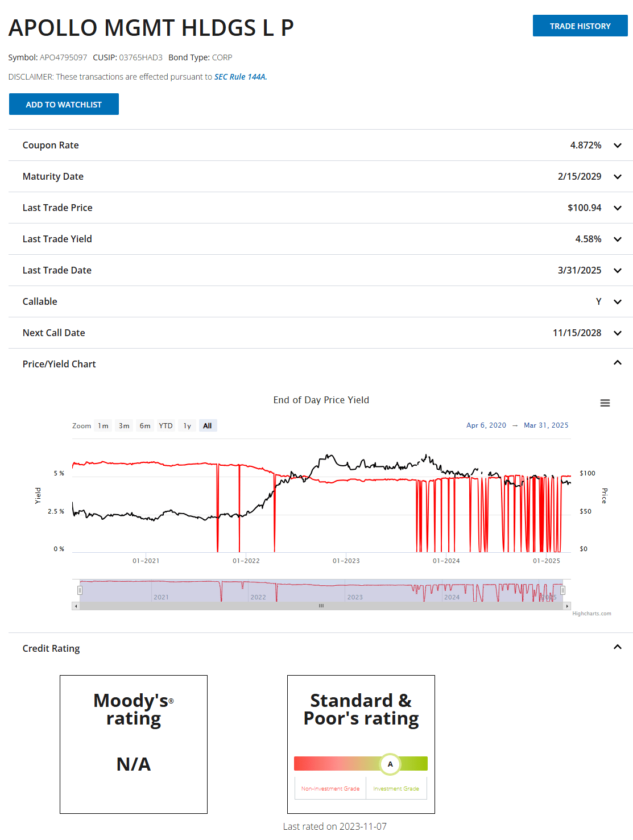The height and width of the screenshot is (840, 633).
Task: Expand the Last Trade Price row
Action: 618,208
